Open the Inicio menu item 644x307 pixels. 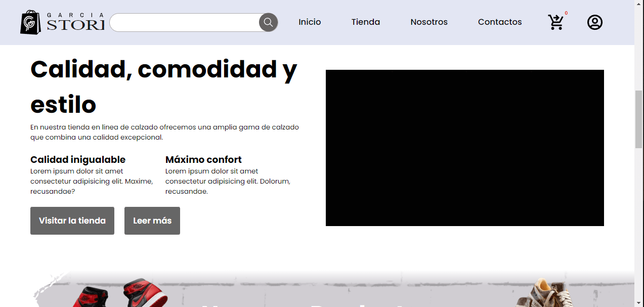(x=310, y=22)
